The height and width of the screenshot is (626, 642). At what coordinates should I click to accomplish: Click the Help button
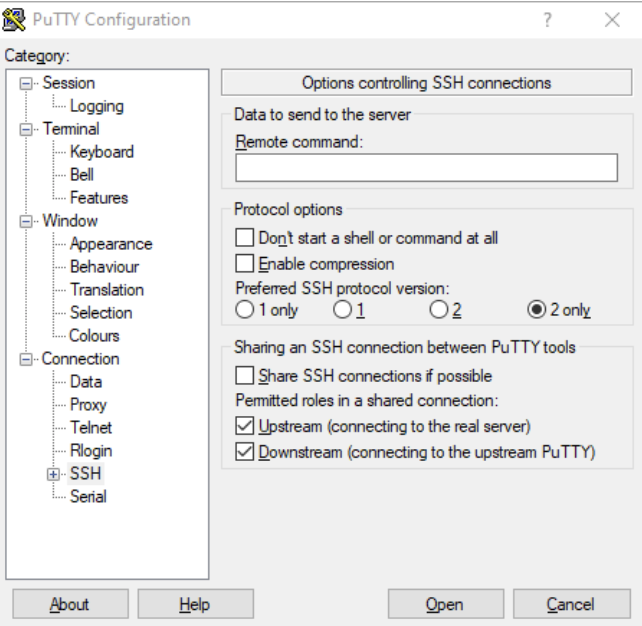pyautogui.click(x=196, y=604)
